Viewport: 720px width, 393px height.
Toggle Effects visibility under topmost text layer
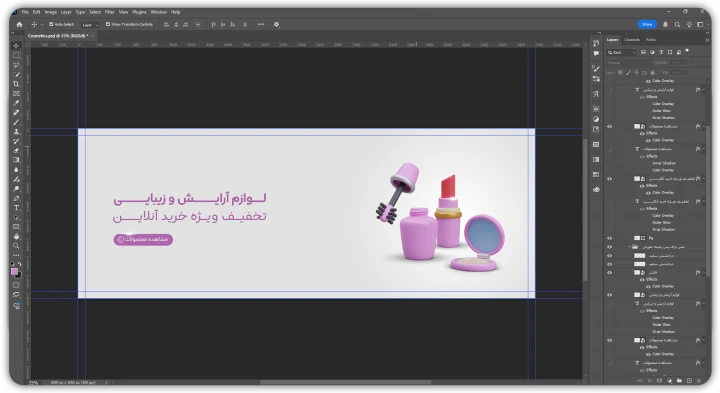coord(642,97)
